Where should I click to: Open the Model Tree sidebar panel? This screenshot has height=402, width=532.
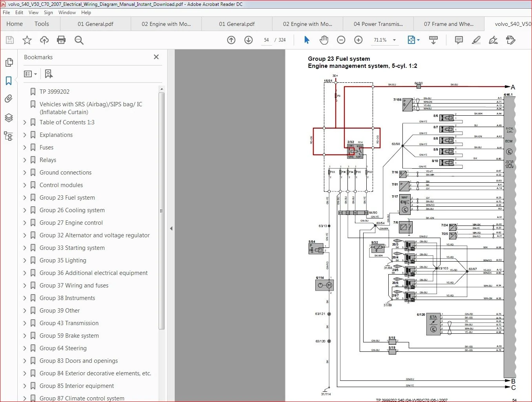pyautogui.click(x=9, y=136)
